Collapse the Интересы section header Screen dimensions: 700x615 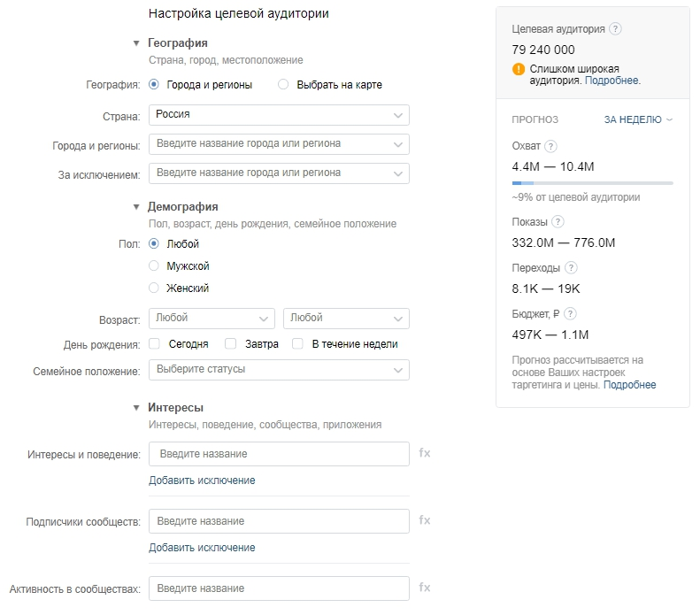[x=136, y=408]
